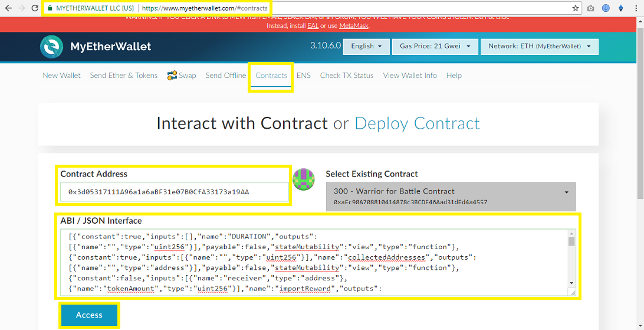The image size is (644, 330).
Task: Open the Check TX Status tab
Action: click(347, 76)
